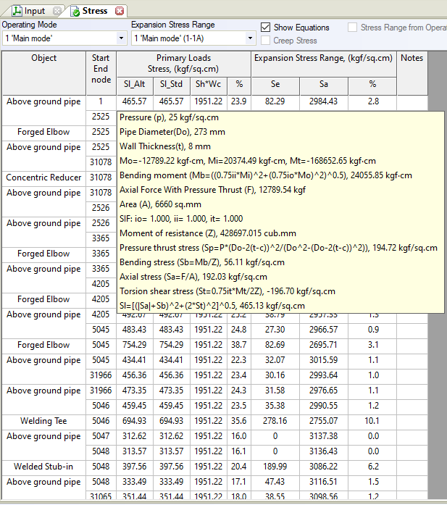Close the Stress tab with red X
This screenshot has height=505, width=447.
point(119,11)
